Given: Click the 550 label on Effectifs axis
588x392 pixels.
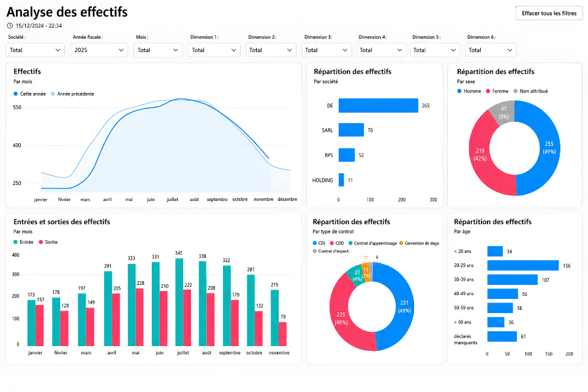Looking at the screenshot, I should [x=17, y=107].
